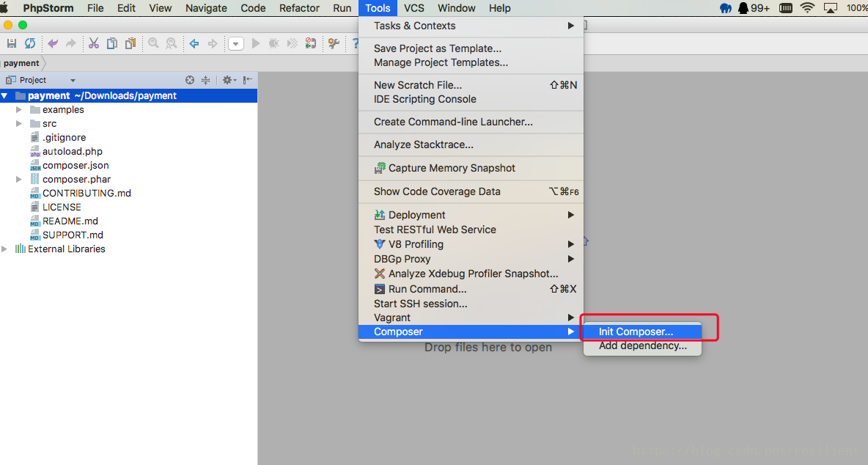The image size is (868, 465).
Task: Click the Wi-Fi status icon
Action: coord(808,8)
